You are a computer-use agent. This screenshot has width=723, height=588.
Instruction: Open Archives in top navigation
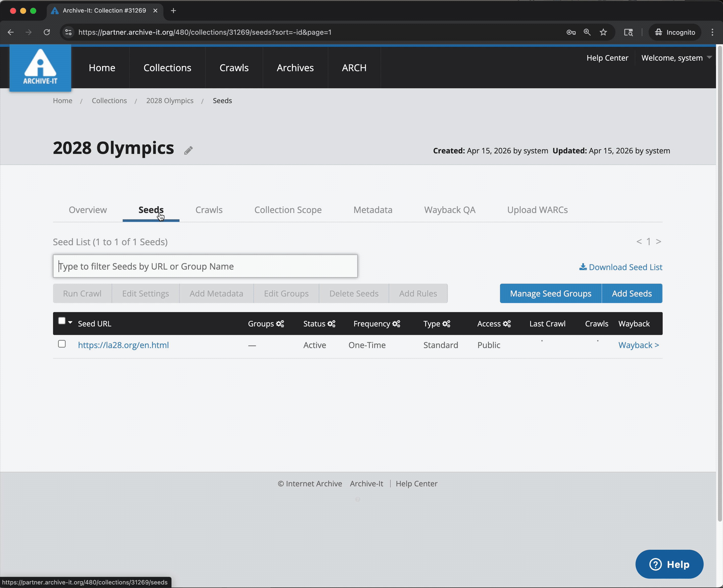(295, 68)
